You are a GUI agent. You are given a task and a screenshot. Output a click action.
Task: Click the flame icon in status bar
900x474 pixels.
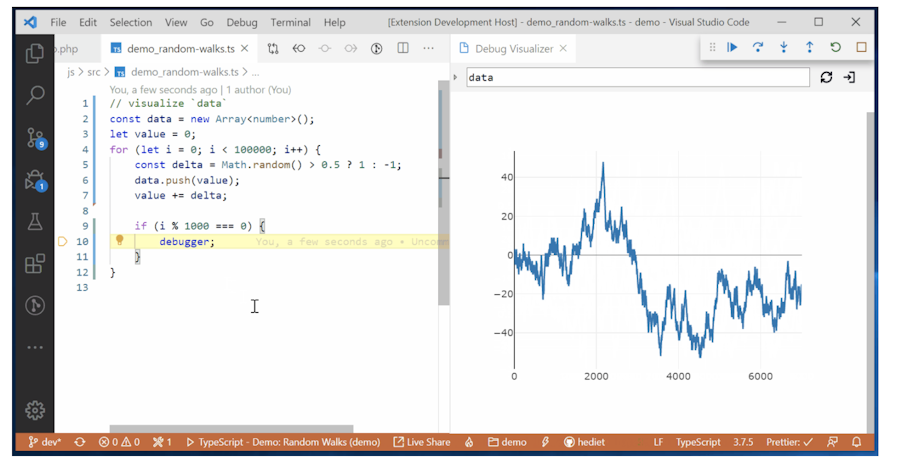click(470, 442)
